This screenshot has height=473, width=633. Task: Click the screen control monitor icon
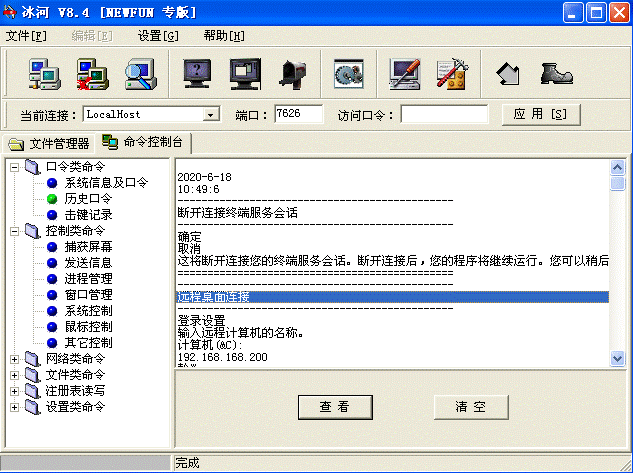pyautogui.click(x=245, y=74)
